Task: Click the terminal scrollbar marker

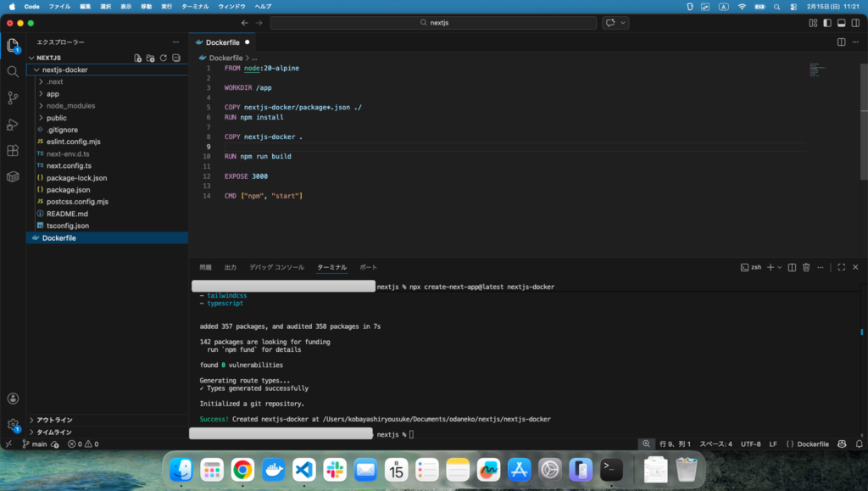Action: (862, 332)
